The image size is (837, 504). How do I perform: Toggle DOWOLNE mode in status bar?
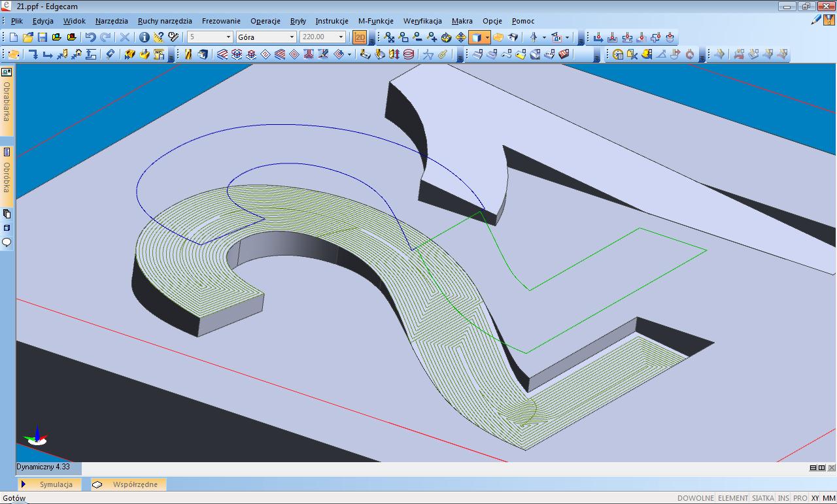(x=696, y=498)
